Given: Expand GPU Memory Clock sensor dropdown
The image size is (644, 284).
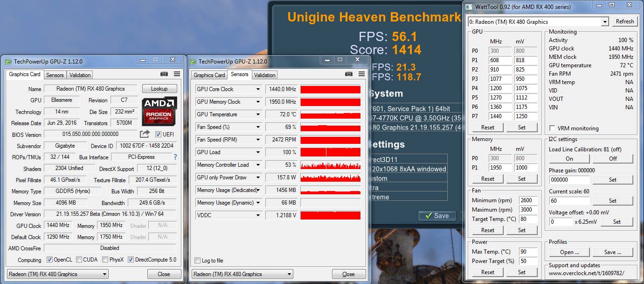Looking at the screenshot, I should click(x=258, y=102).
